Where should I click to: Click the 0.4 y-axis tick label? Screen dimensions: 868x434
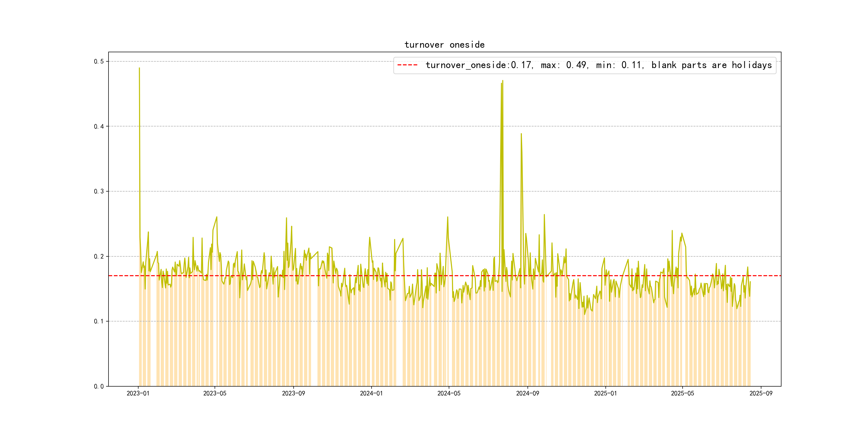point(99,126)
